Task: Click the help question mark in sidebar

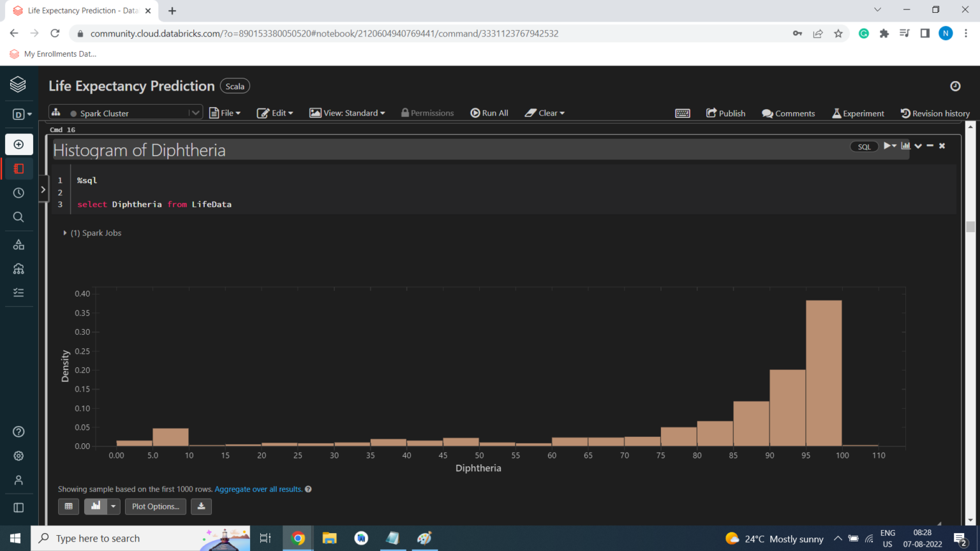Action: coord(19,432)
